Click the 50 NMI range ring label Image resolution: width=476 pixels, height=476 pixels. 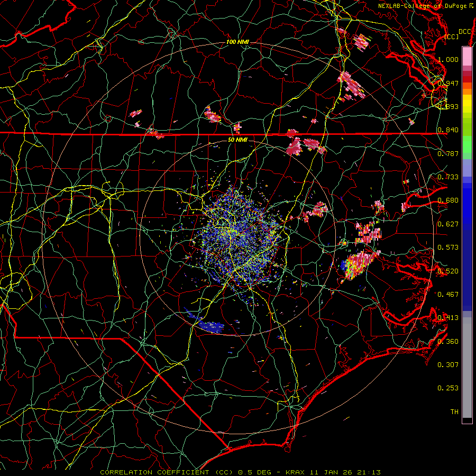[237, 140]
